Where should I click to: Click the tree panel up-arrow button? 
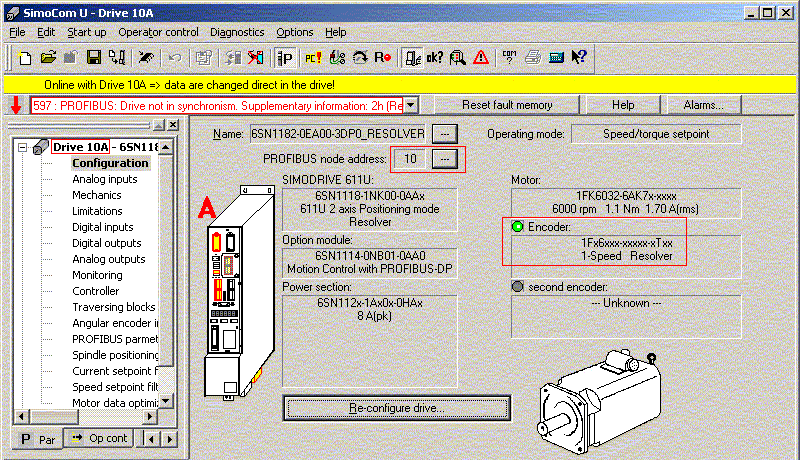pyautogui.click(x=159, y=124)
